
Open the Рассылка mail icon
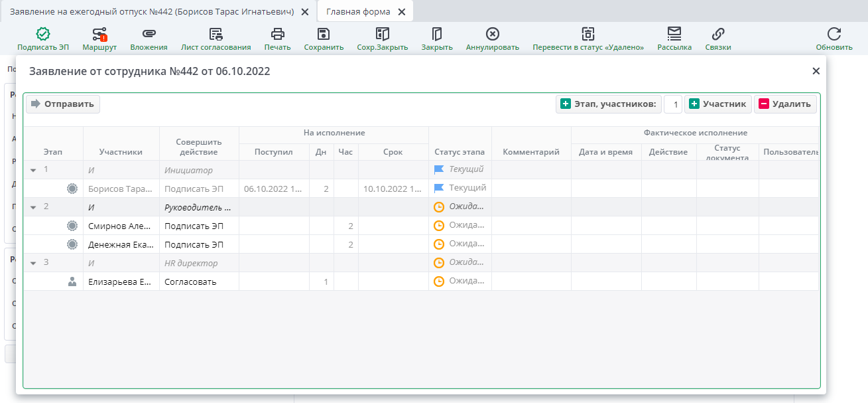[674, 35]
